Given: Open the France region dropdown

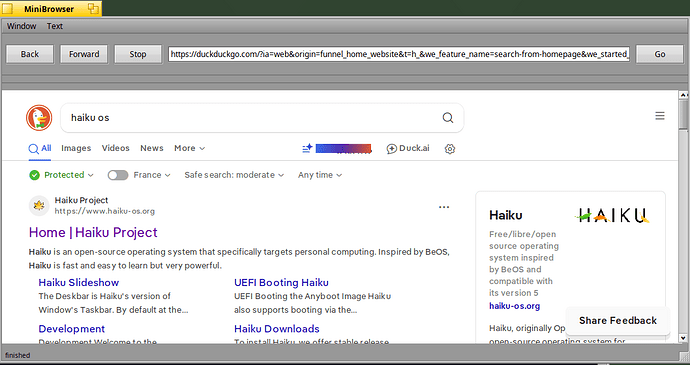Looking at the screenshot, I should click(152, 175).
